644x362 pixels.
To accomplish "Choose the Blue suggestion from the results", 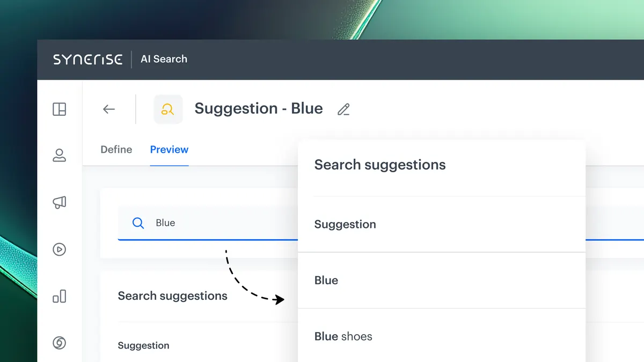I will [326, 280].
